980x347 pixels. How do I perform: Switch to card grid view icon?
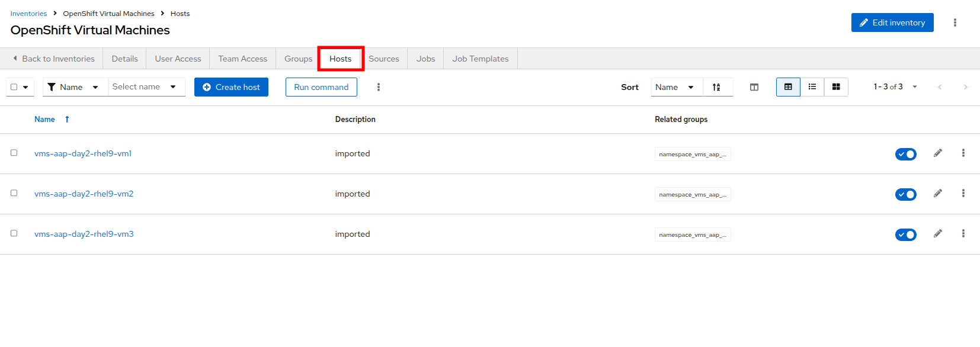836,87
